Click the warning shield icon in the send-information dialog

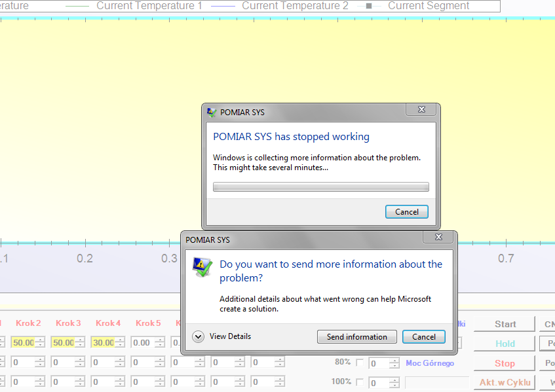coord(202,267)
